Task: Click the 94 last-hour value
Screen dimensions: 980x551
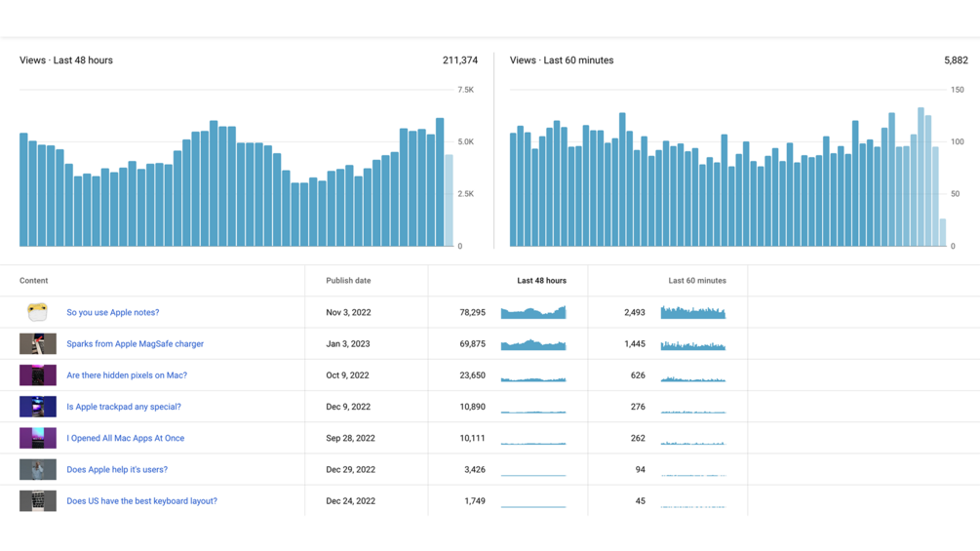Action: 640,470
